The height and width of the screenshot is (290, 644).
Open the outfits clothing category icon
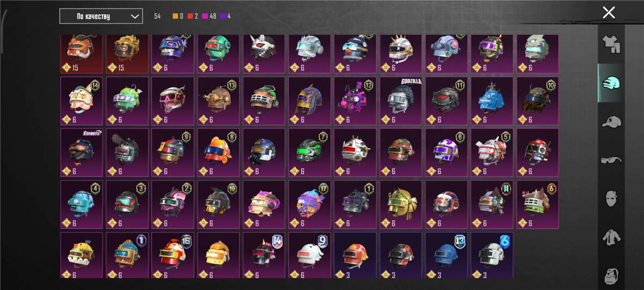[611, 44]
